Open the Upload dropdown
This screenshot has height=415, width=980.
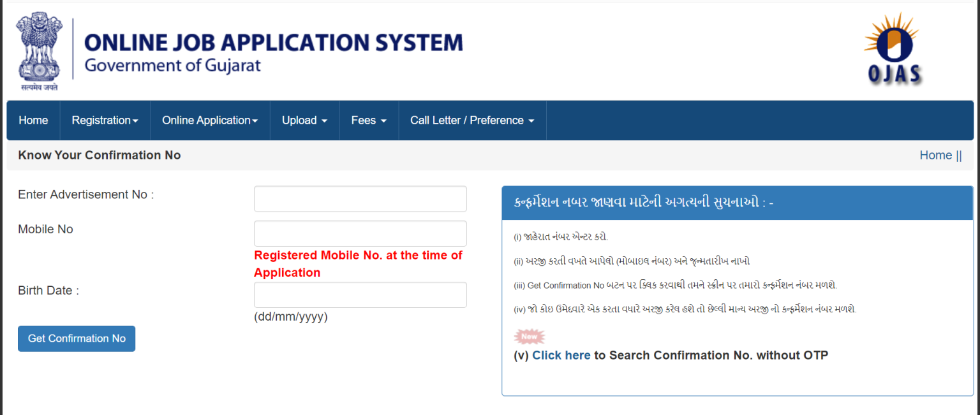(304, 120)
